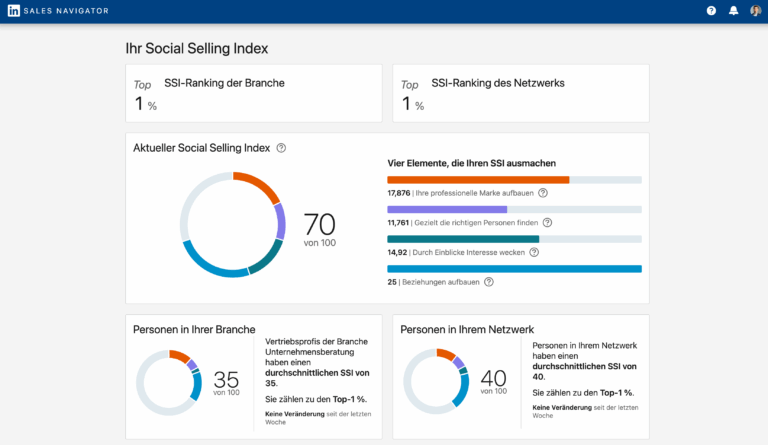The image size is (768, 445).
Task: Click Vier Elemente, die Ihren SSI ausmachen heading
Action: click(472, 163)
